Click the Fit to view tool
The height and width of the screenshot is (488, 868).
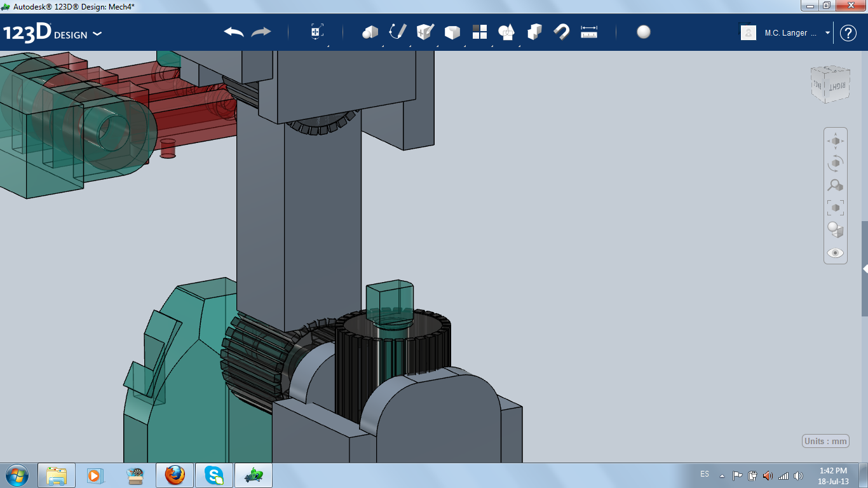[x=836, y=208]
